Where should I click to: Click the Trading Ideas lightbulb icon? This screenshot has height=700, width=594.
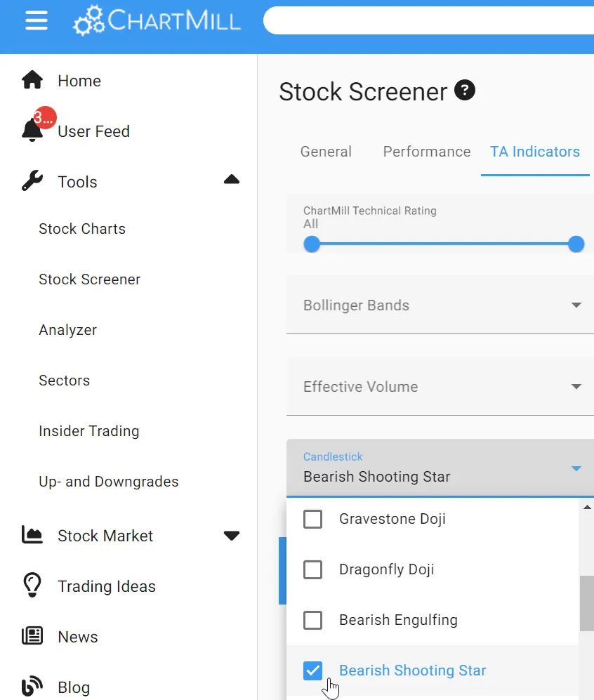click(32, 586)
